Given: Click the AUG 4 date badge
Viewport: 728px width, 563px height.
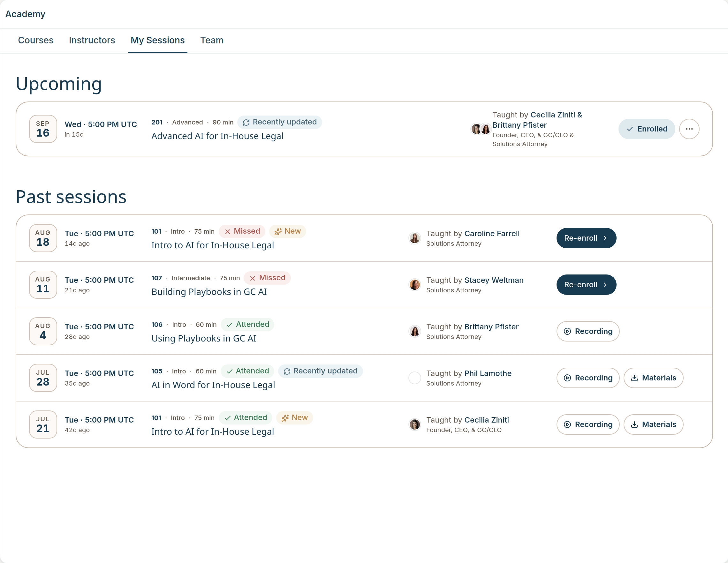Looking at the screenshot, I should [43, 332].
